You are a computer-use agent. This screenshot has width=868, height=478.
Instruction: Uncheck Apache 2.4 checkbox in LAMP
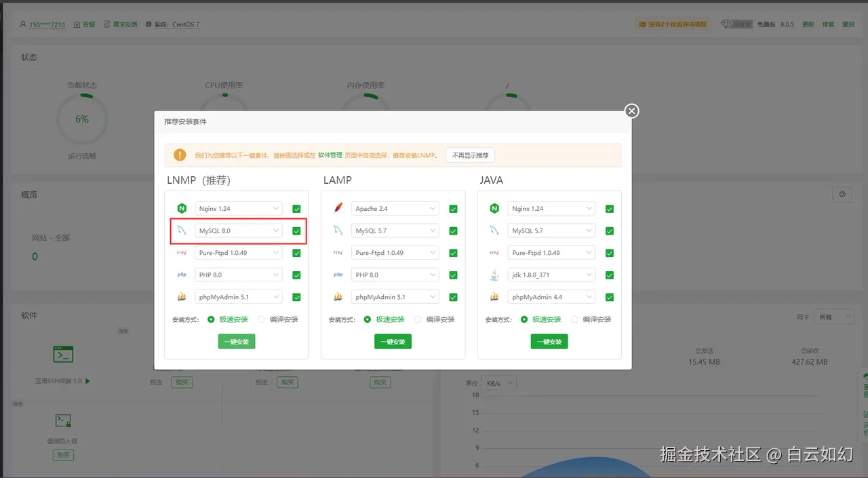pos(453,209)
